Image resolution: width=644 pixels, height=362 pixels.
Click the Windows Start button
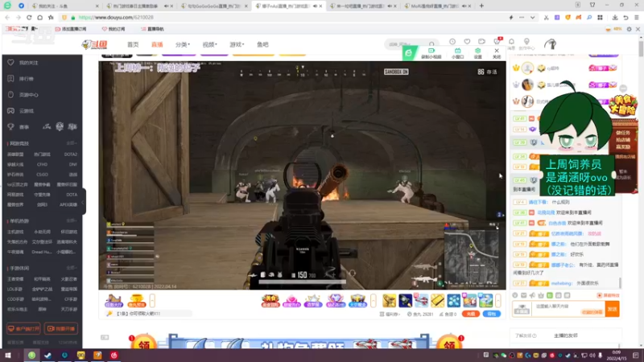click(7, 356)
